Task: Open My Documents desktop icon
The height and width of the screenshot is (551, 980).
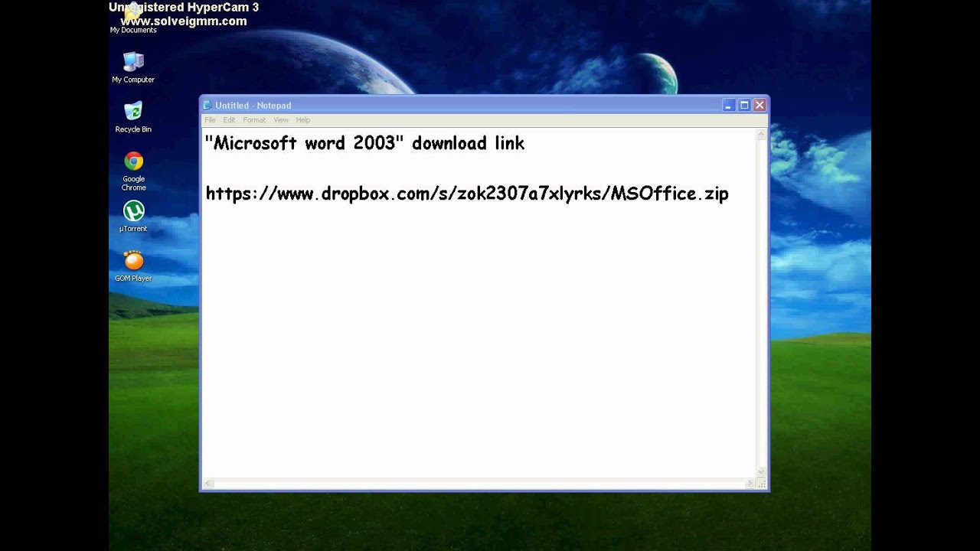Action: (133, 18)
